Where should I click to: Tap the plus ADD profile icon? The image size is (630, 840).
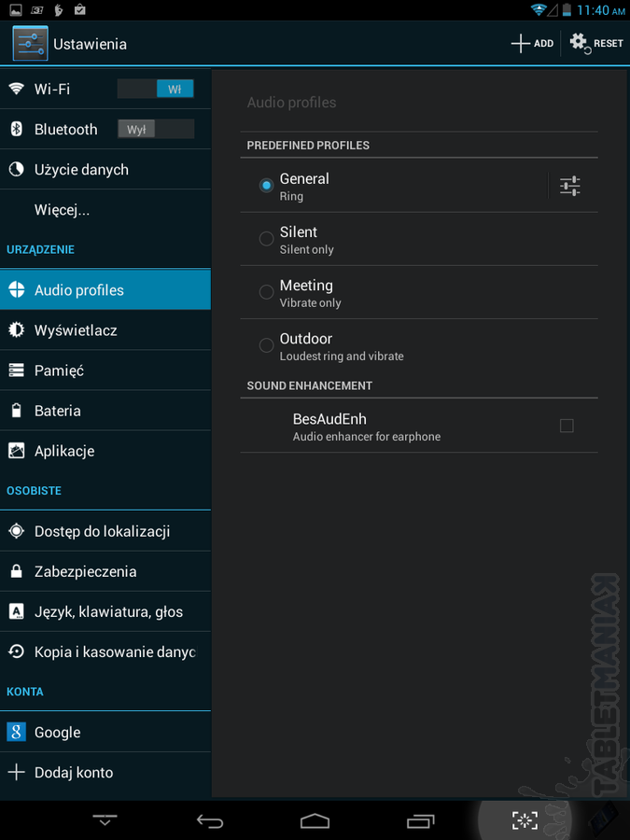click(521, 43)
